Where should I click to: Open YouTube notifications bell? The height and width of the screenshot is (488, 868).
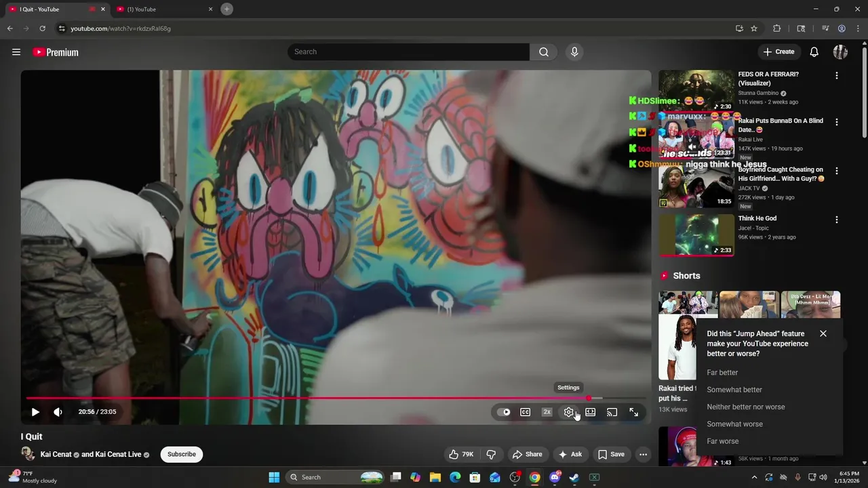[x=814, y=52]
